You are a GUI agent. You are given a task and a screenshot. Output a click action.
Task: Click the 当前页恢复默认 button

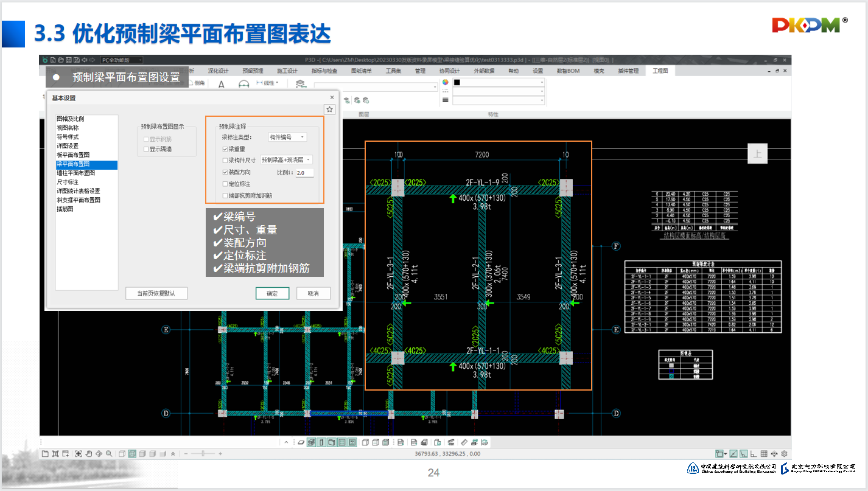point(156,293)
